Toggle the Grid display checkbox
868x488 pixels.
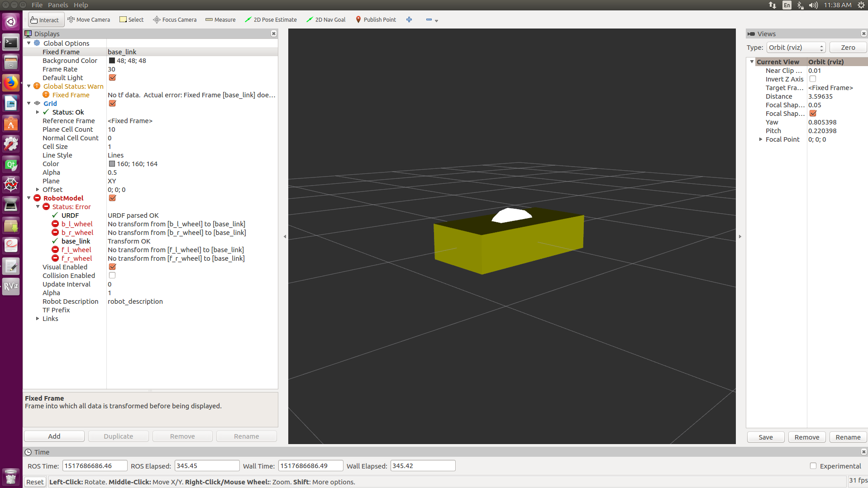click(x=112, y=103)
